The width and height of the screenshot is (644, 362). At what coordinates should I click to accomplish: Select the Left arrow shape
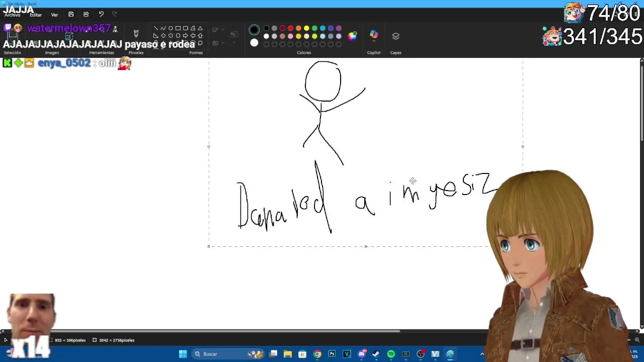(x=193, y=36)
